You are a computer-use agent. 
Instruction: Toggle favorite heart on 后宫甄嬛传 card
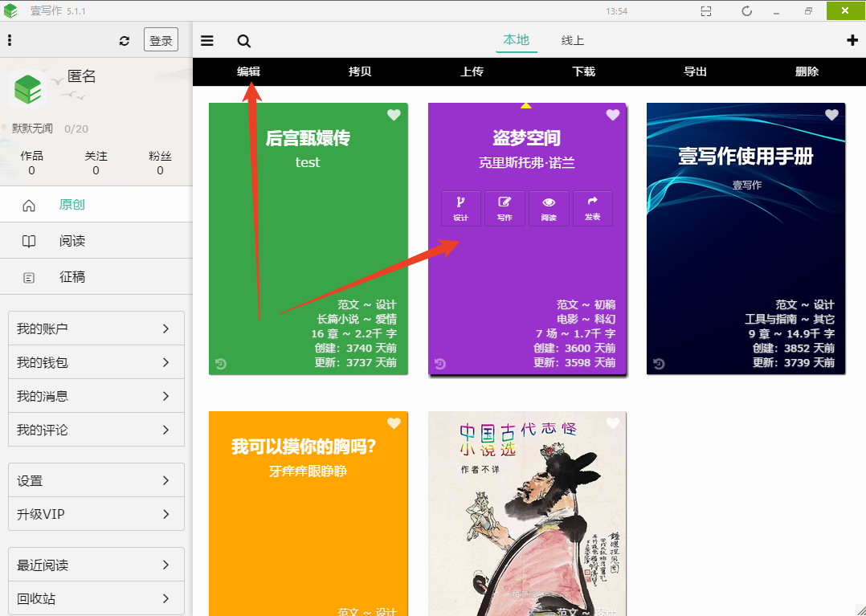tap(394, 115)
